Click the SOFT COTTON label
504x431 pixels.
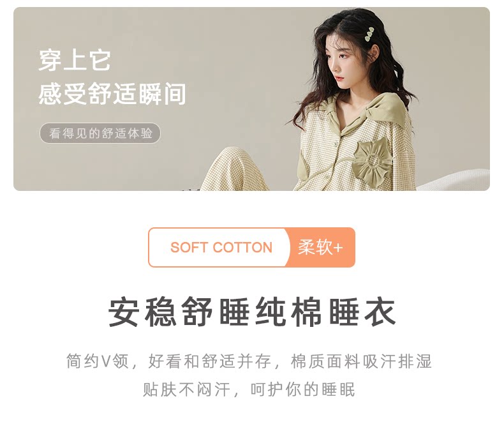(x=221, y=247)
